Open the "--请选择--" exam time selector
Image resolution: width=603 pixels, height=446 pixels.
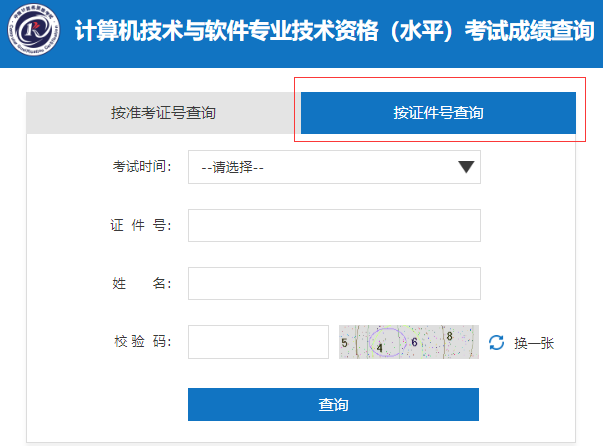point(334,168)
